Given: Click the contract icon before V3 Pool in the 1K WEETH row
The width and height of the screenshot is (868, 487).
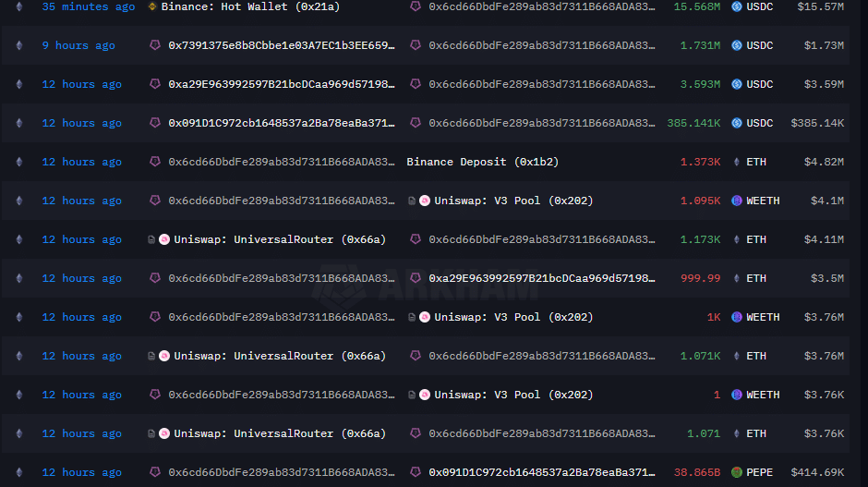Looking at the screenshot, I should click(411, 317).
